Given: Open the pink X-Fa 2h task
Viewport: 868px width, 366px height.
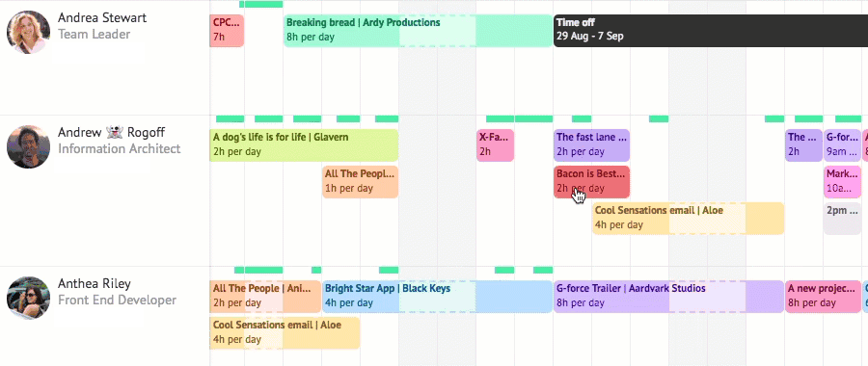Looking at the screenshot, I should [x=496, y=144].
